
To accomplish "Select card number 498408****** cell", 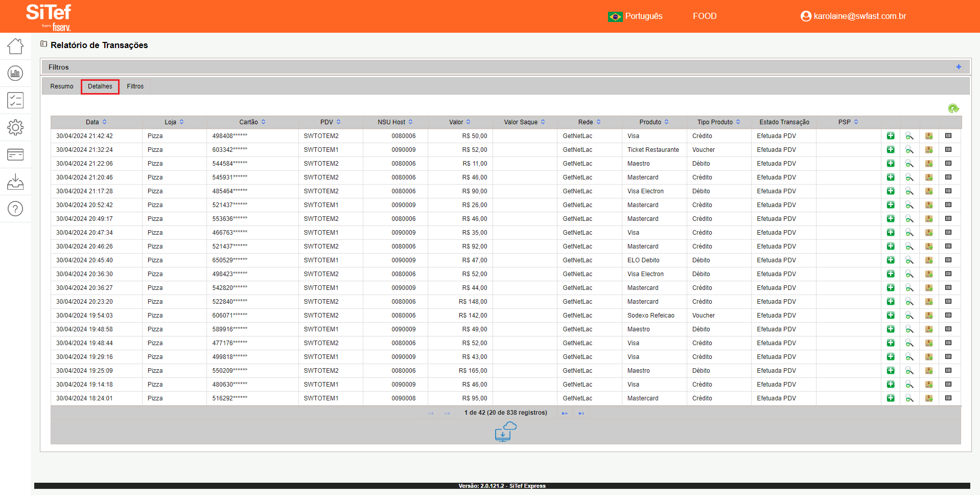I will tap(253, 136).
